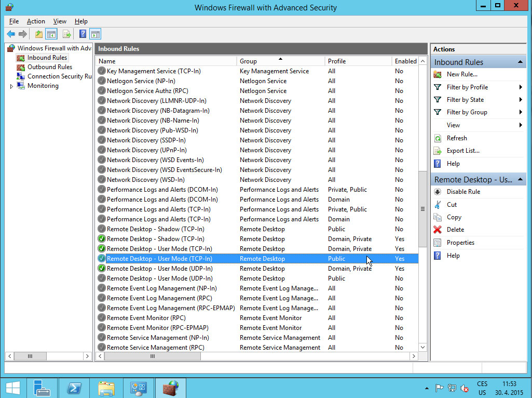Click the blue Help toolbar icon
Viewport: 532px width, 398px height.
(83, 34)
